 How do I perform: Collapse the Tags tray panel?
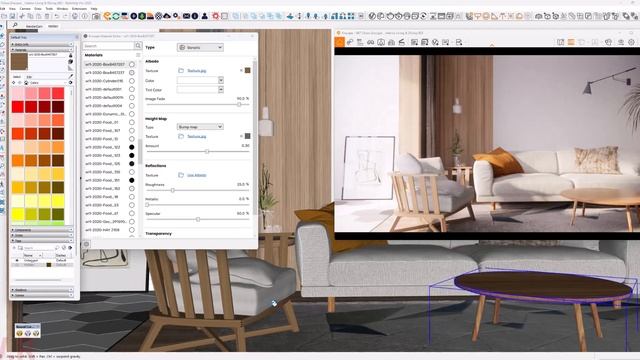tap(42, 240)
